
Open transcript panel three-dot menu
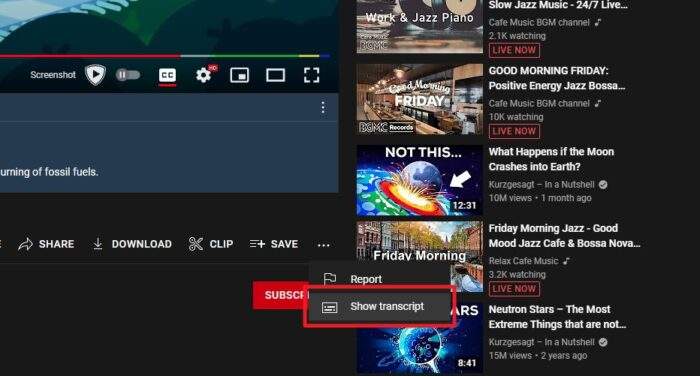pos(323,107)
